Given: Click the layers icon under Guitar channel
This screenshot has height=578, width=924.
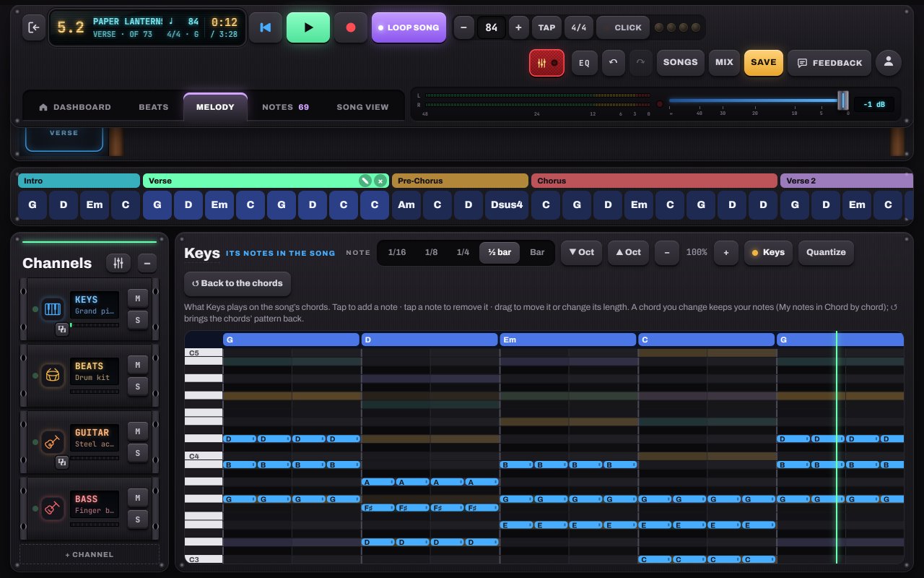Looking at the screenshot, I should click(62, 462).
